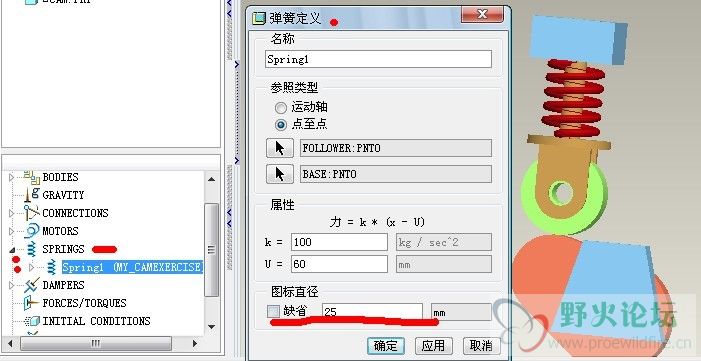Select the FORCES/TORQUES tree item

(x=84, y=303)
